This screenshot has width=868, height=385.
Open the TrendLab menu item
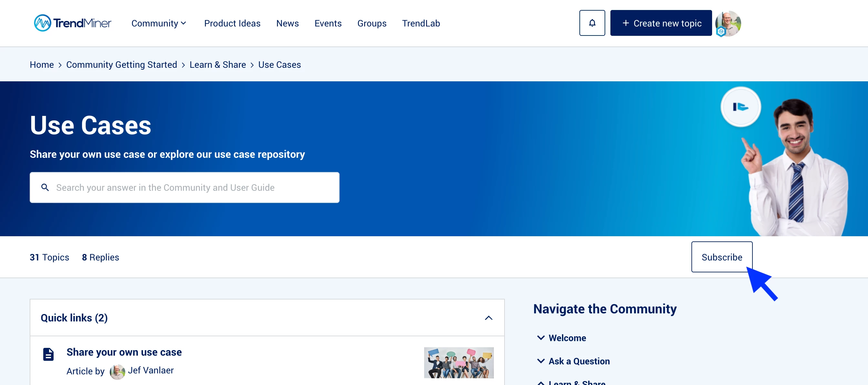pos(421,23)
